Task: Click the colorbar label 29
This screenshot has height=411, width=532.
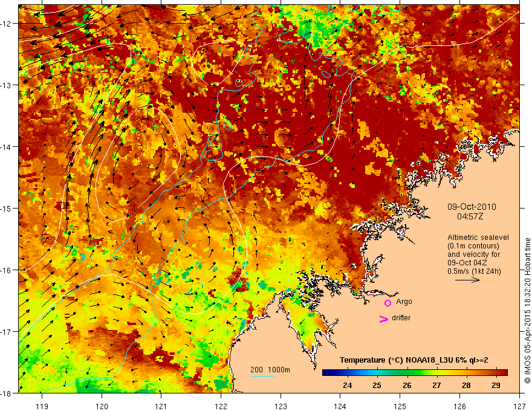Action: [x=496, y=385]
